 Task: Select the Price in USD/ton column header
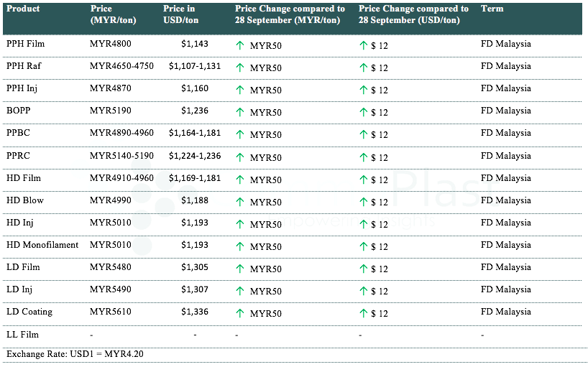pyautogui.click(x=180, y=14)
